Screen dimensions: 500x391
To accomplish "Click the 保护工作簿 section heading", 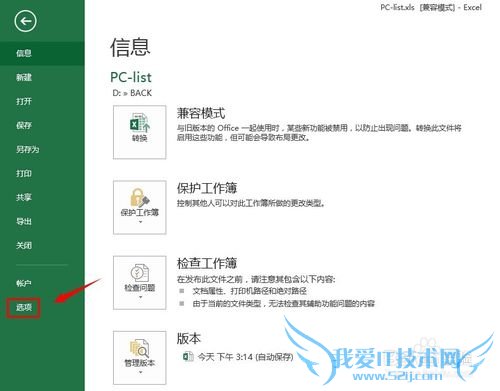I will [207, 188].
